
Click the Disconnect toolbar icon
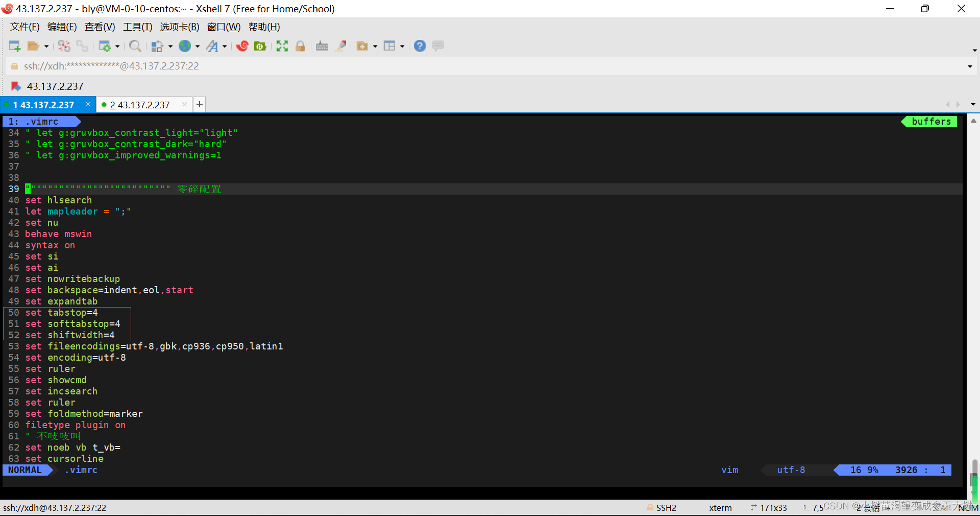click(64, 46)
